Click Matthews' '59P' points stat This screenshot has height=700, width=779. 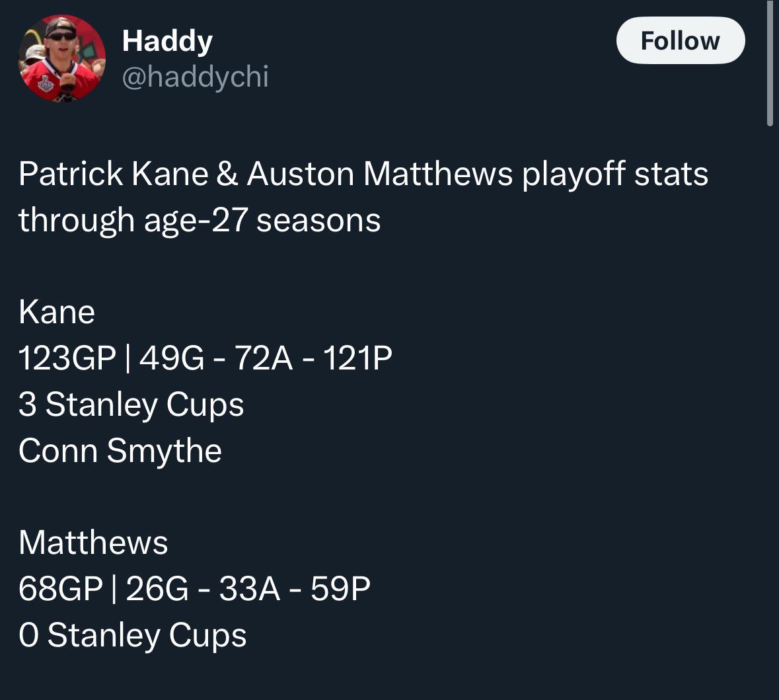point(341,589)
